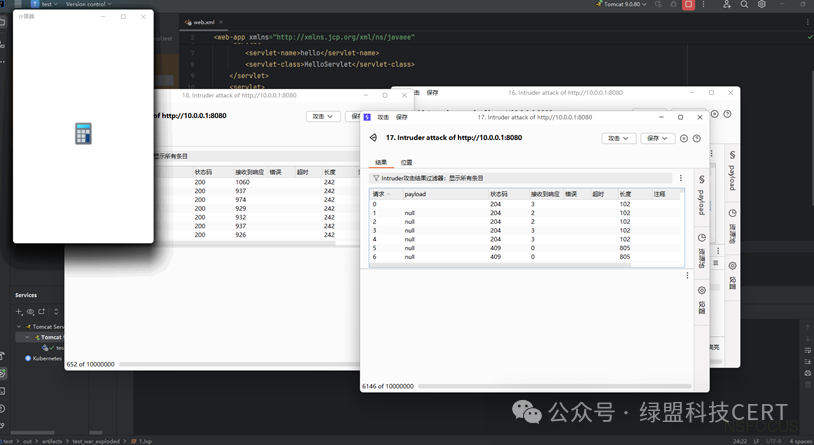
Task: Sort results by the 状态码 column header
Action: point(498,194)
